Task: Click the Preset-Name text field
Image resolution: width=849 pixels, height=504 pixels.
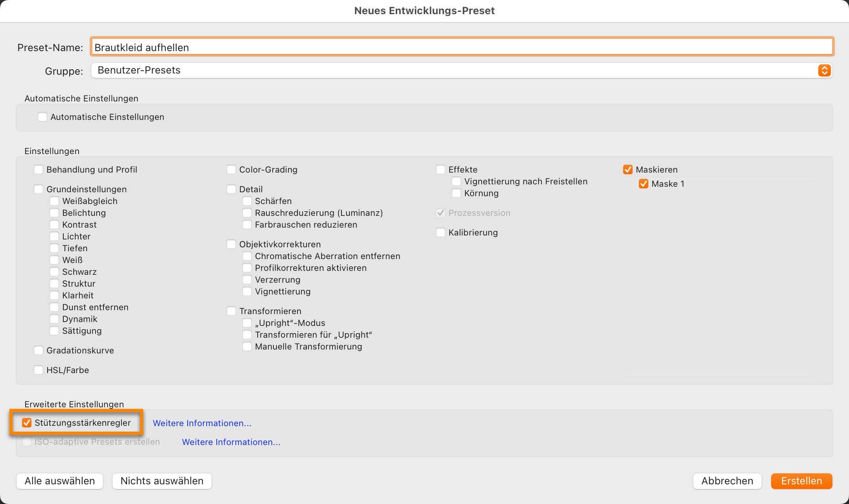Action: [462, 47]
